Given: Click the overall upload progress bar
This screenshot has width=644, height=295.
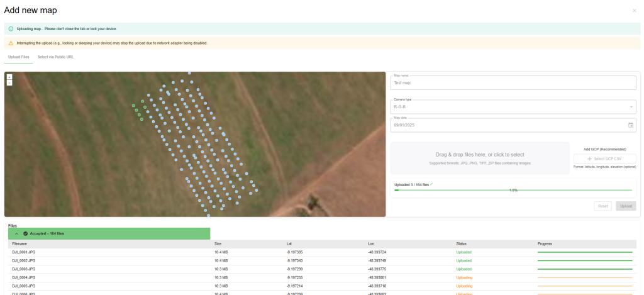Looking at the screenshot, I should coord(513,190).
